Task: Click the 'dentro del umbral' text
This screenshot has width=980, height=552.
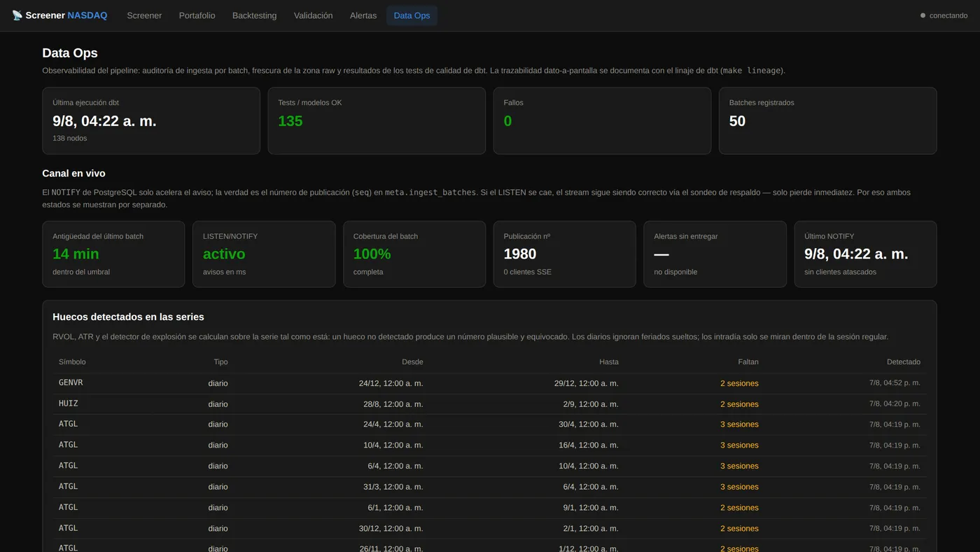Action: coord(81,272)
